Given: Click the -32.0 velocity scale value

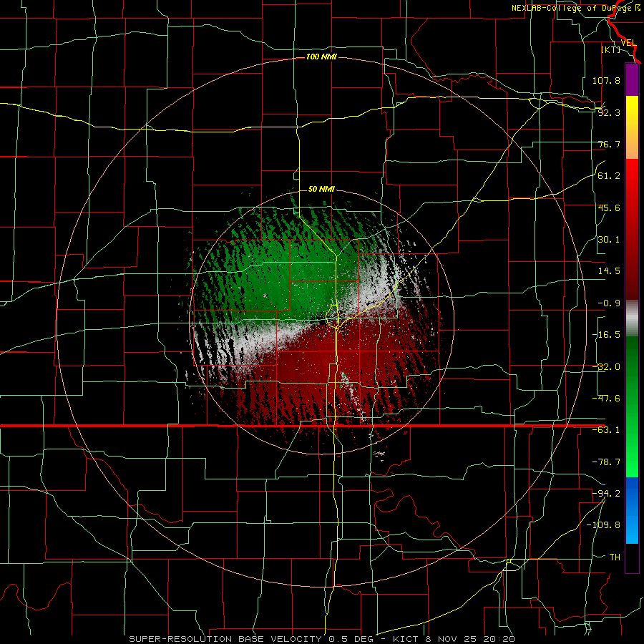Looking at the screenshot, I should (606, 367).
